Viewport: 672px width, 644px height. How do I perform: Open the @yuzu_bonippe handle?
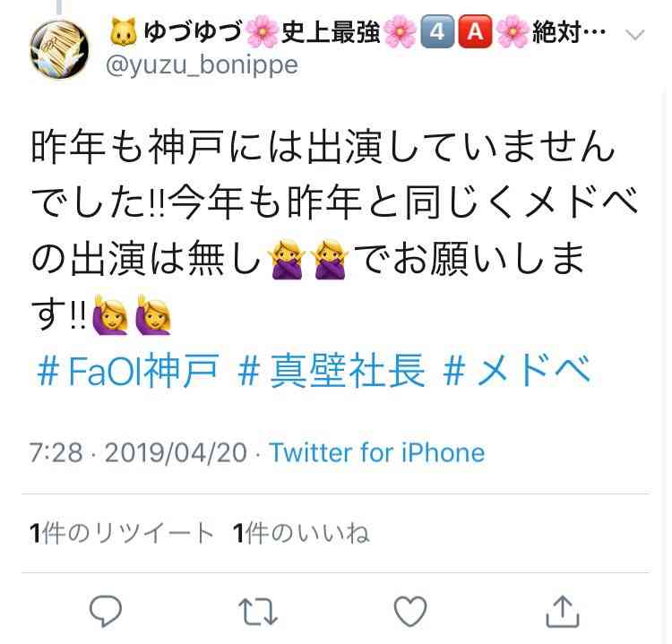tap(202, 65)
